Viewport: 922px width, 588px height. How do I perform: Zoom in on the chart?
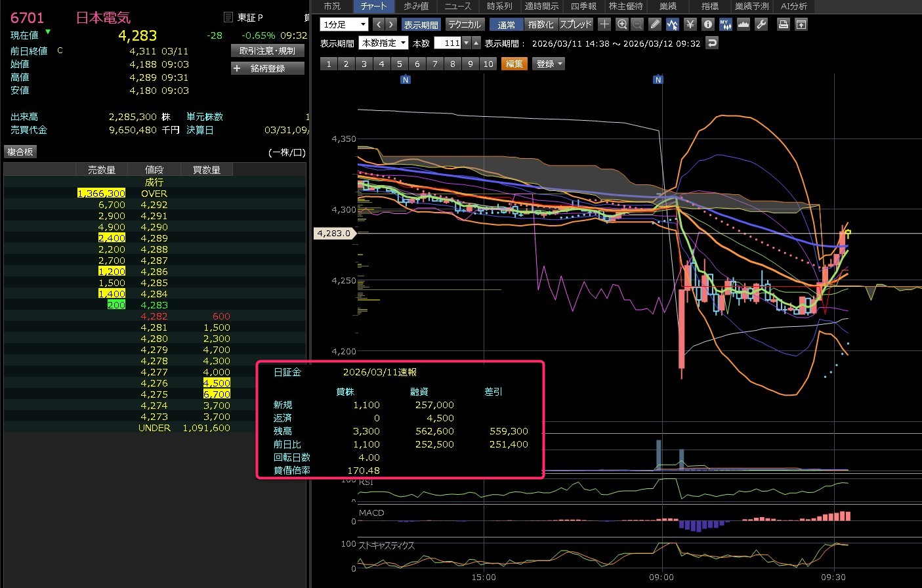click(x=622, y=24)
